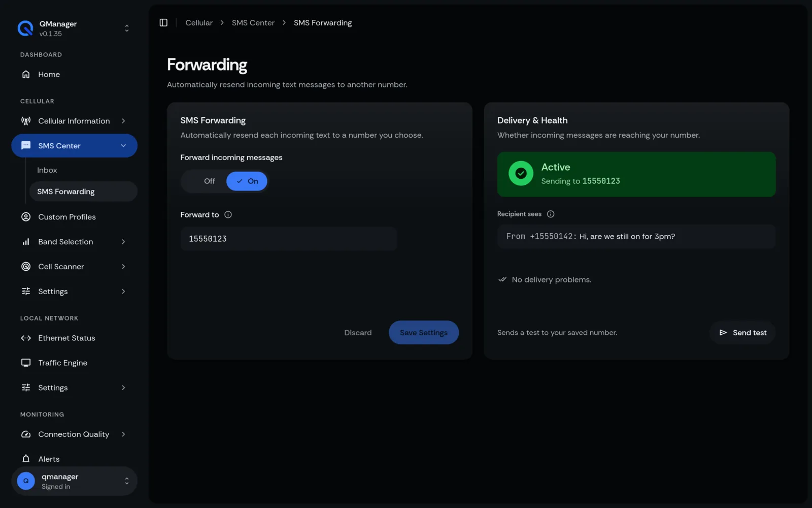Turn forwarding On
Image resolution: width=812 pixels, height=508 pixels.
coord(247,181)
